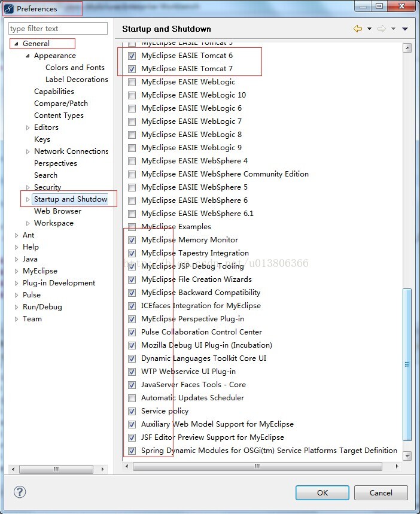Uncheck Service policy startup item
Image resolution: width=420 pixels, height=514 pixels.
point(132,411)
